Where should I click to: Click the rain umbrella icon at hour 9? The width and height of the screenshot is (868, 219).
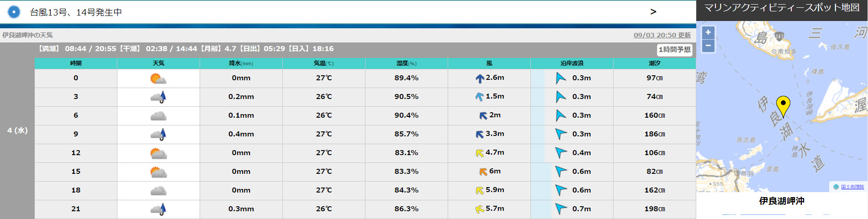point(158,134)
